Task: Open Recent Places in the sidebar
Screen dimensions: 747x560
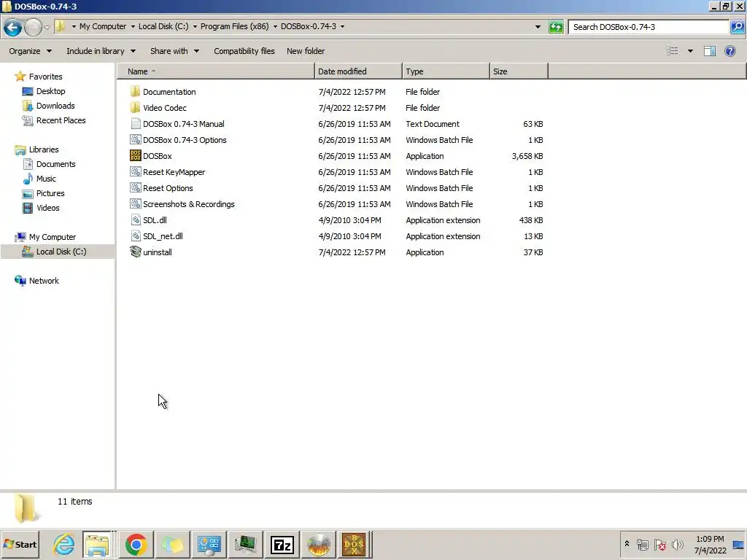Action: click(61, 120)
